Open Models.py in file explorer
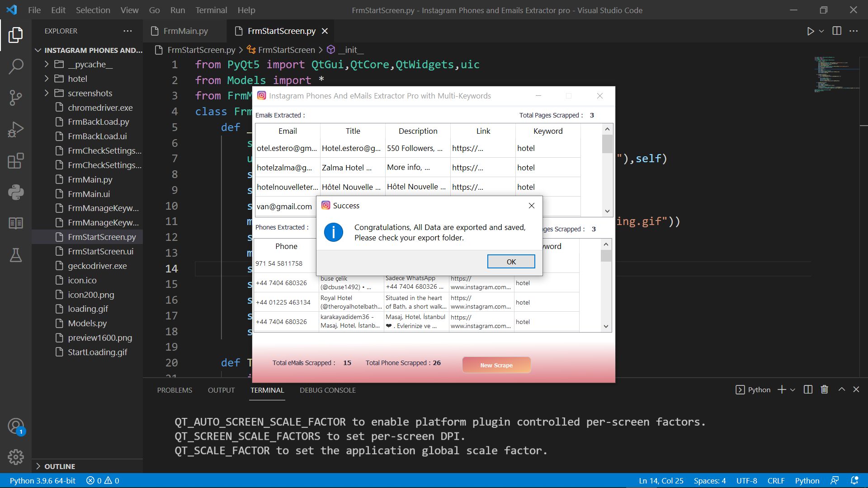This screenshot has width=868, height=488. point(87,324)
